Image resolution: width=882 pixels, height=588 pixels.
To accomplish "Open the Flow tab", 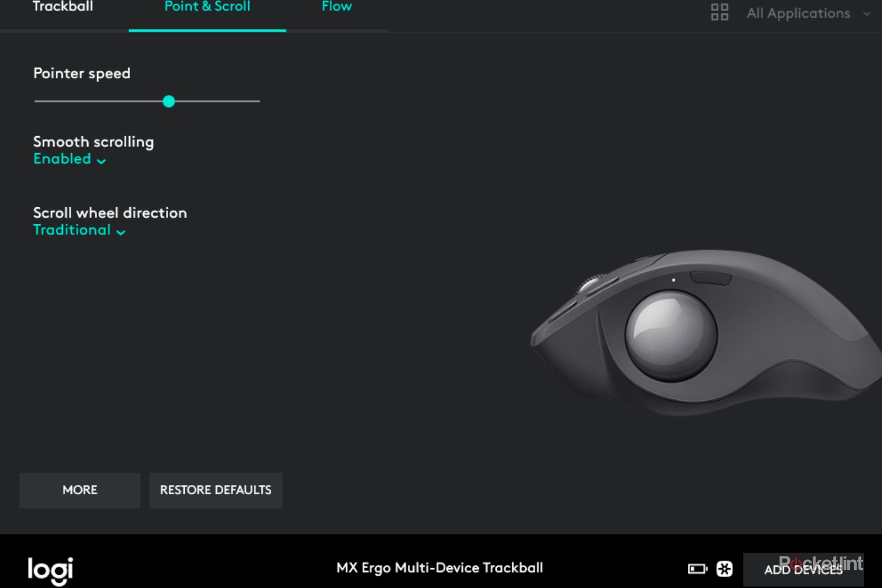I will point(336,8).
